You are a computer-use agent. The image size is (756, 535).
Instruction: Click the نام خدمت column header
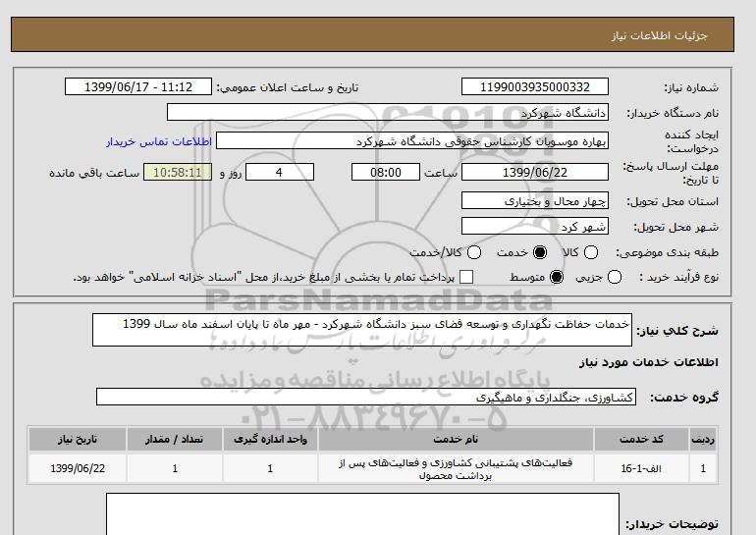click(456, 439)
